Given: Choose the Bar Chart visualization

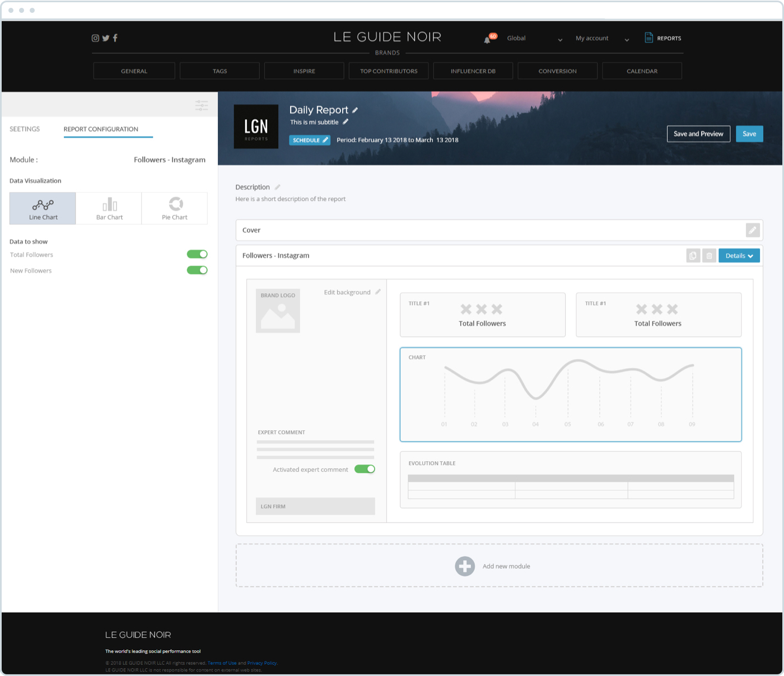Looking at the screenshot, I should coord(109,209).
